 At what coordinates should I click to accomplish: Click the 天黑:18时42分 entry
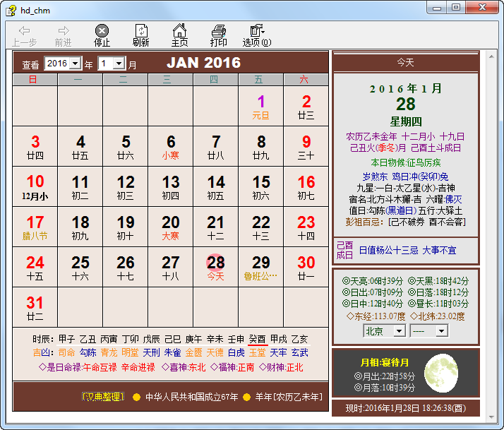pos(438,281)
